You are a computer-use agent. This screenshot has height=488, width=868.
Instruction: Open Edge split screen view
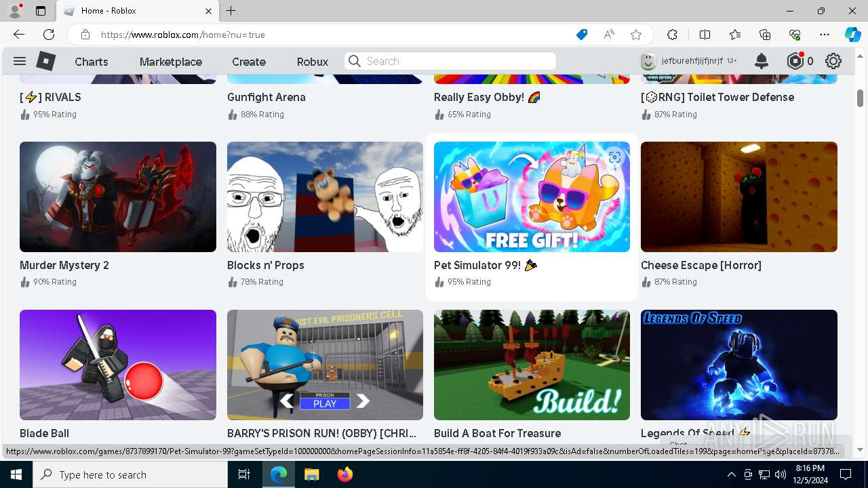tap(705, 35)
